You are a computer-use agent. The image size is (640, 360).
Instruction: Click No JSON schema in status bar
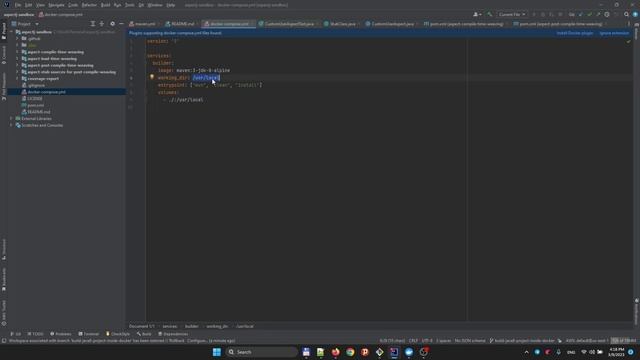[470, 340]
